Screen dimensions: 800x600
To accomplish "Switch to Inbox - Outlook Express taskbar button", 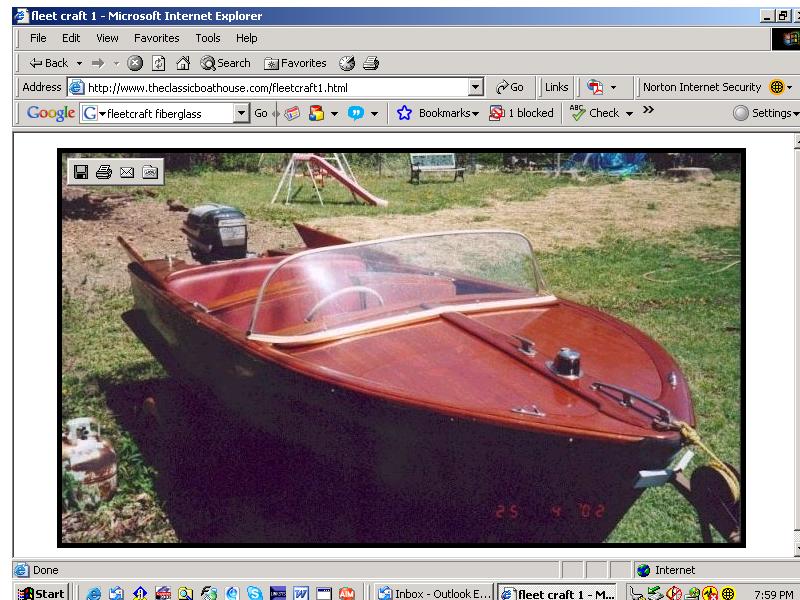I will (x=434, y=593).
